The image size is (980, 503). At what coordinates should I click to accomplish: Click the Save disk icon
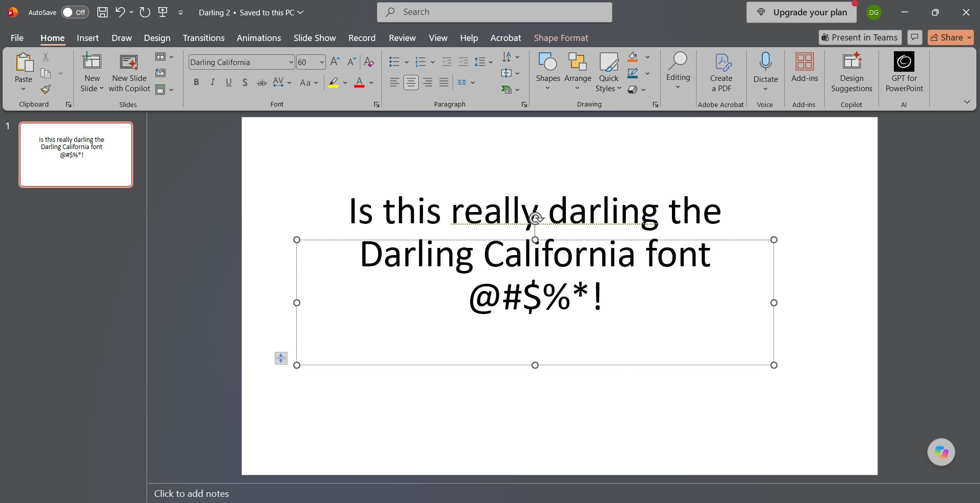[103, 12]
